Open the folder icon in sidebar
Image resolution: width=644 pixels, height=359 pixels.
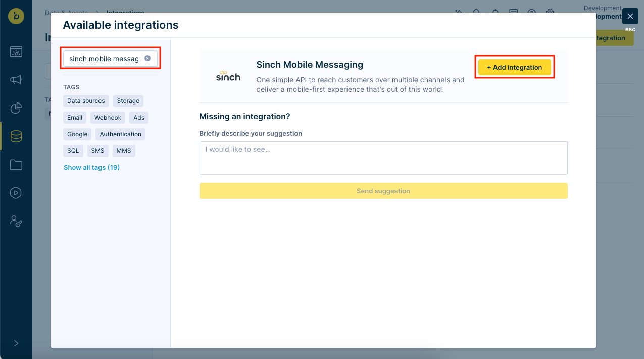pyautogui.click(x=16, y=165)
